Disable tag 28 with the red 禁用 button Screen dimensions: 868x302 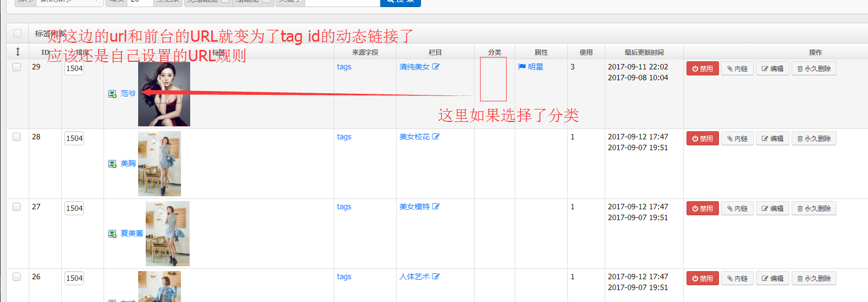click(703, 139)
